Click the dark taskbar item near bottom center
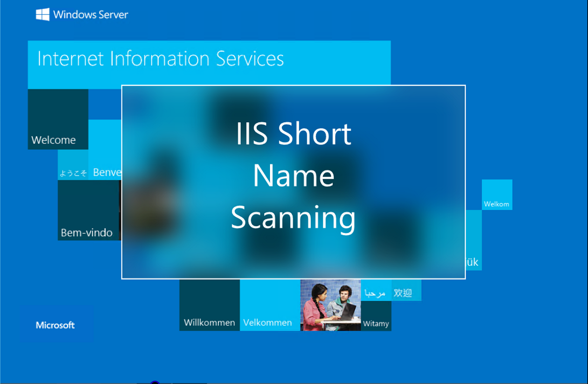Viewport: 588px width, 384px height. coord(191,382)
